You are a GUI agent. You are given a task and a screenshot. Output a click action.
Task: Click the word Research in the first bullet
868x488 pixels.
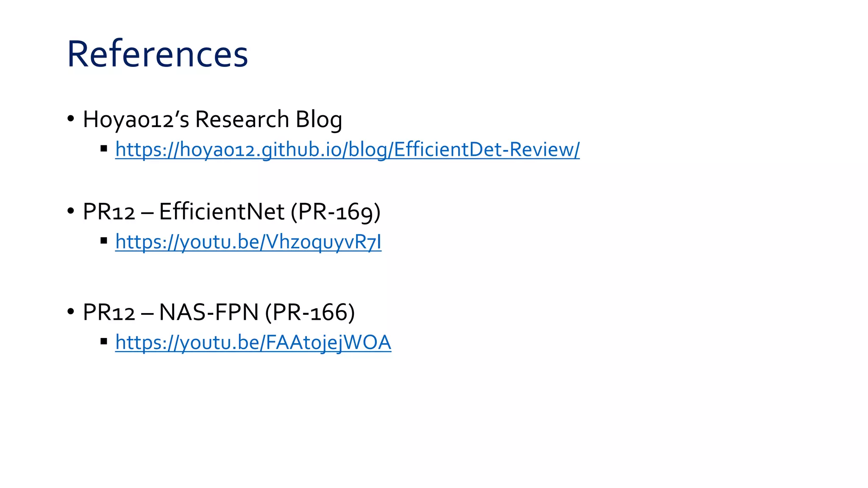[242, 119]
